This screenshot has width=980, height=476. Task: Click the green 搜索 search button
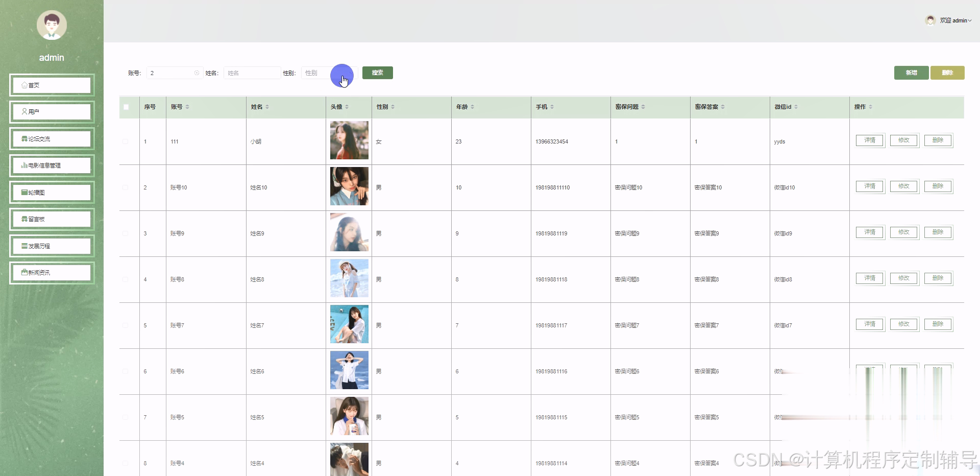click(378, 73)
